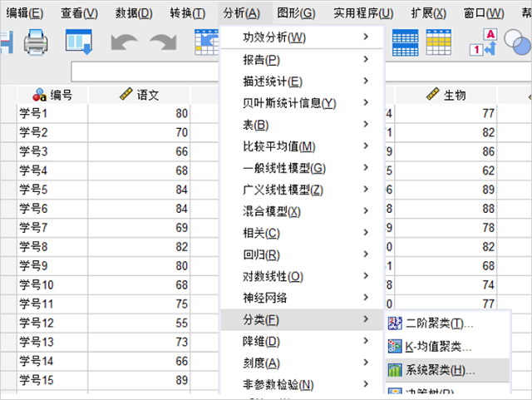Click the Redo arrow icon
Screen dimensions: 532x400
(162, 43)
